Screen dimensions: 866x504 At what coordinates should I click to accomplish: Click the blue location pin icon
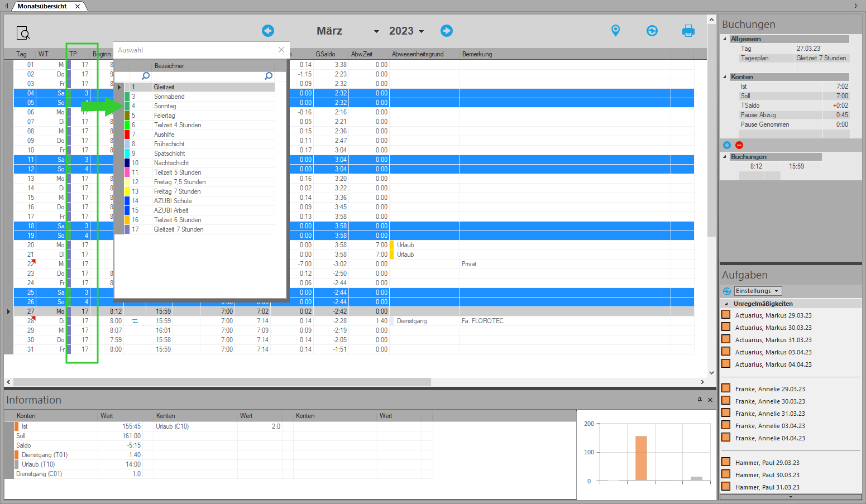point(615,31)
